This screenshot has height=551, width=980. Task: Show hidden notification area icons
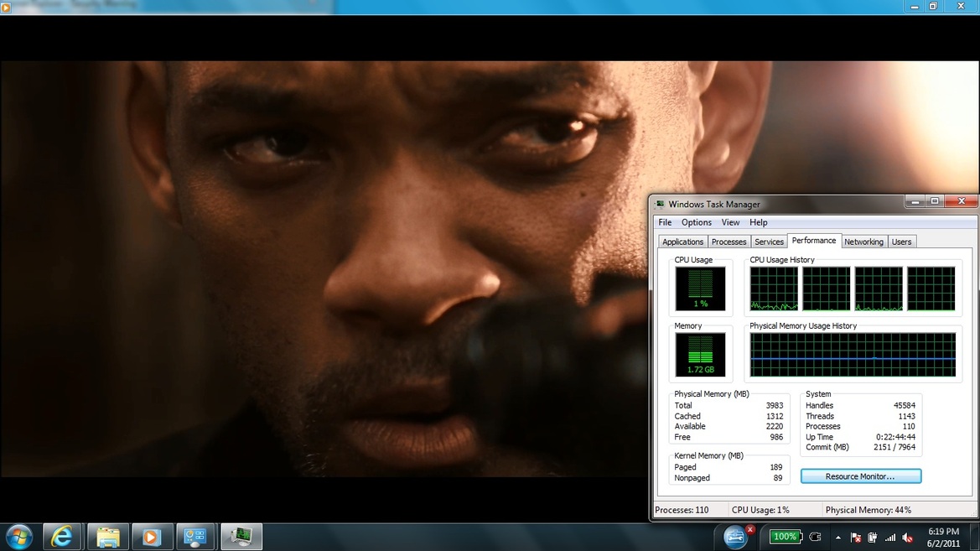838,538
